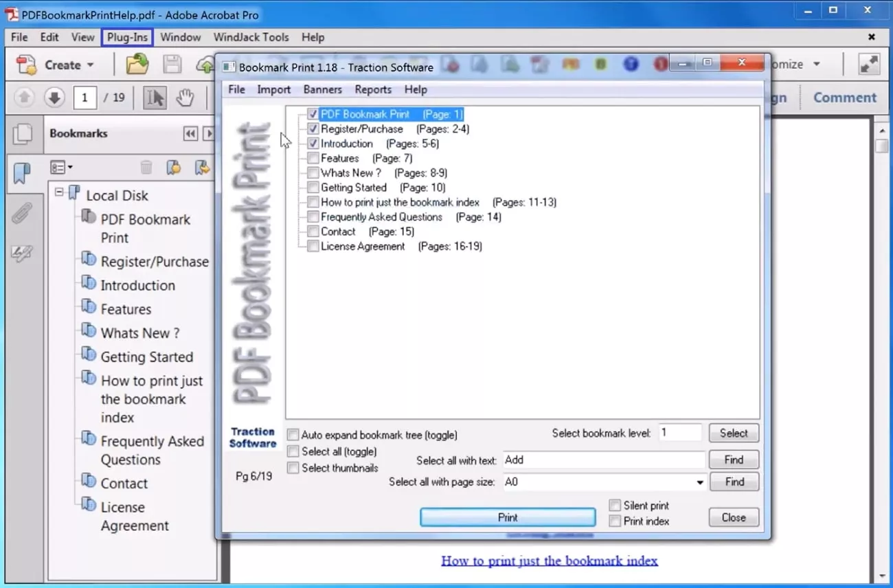Image resolution: width=893 pixels, height=588 pixels.
Task: Click the Select bookmark level input field
Action: click(x=680, y=433)
